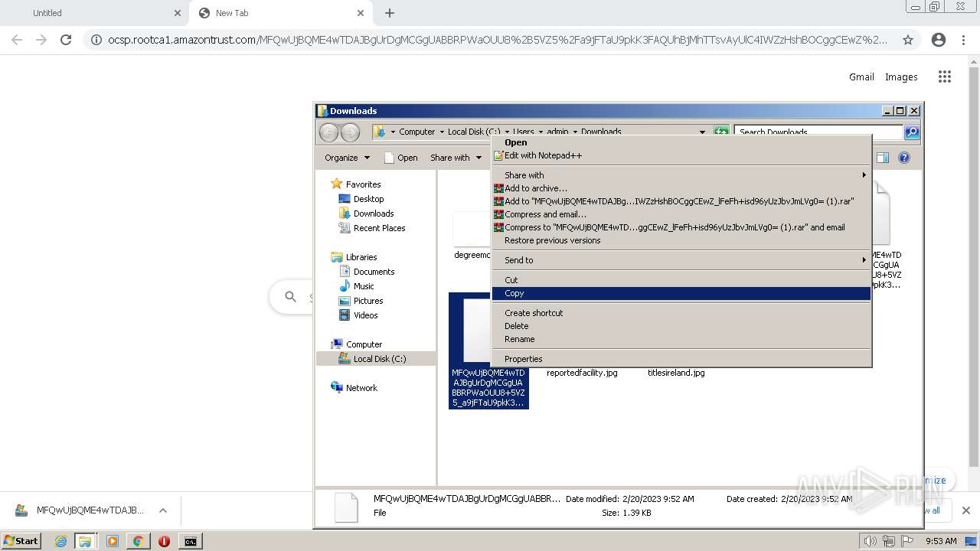Toggle the preview pane icon

point(883,158)
